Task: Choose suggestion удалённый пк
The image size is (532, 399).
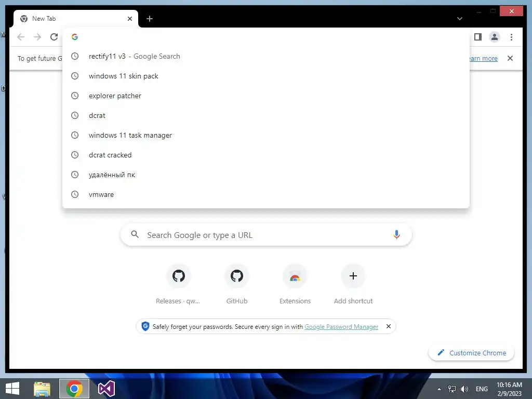Action: (266, 175)
